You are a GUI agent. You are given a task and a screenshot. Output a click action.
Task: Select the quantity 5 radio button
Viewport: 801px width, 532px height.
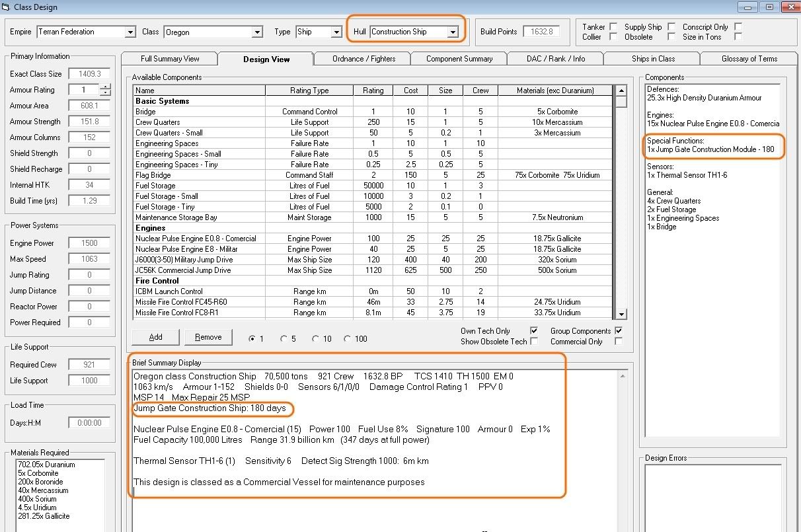pyautogui.click(x=284, y=338)
